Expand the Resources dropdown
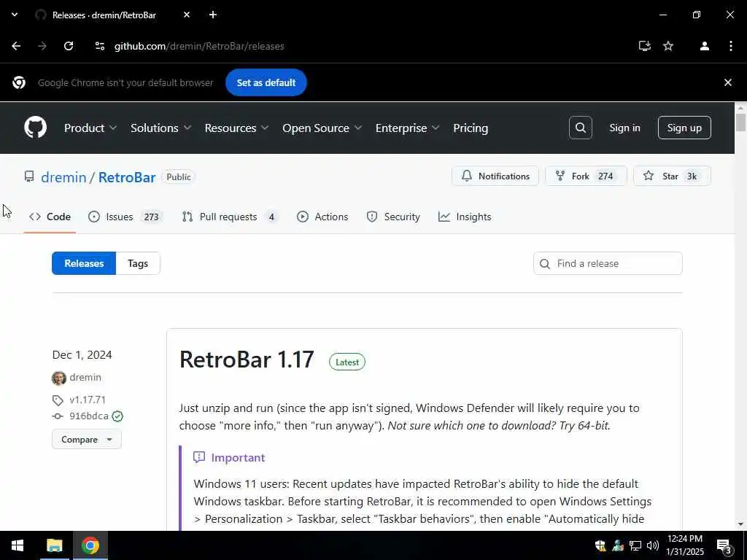The height and width of the screenshot is (560, 747). [237, 128]
